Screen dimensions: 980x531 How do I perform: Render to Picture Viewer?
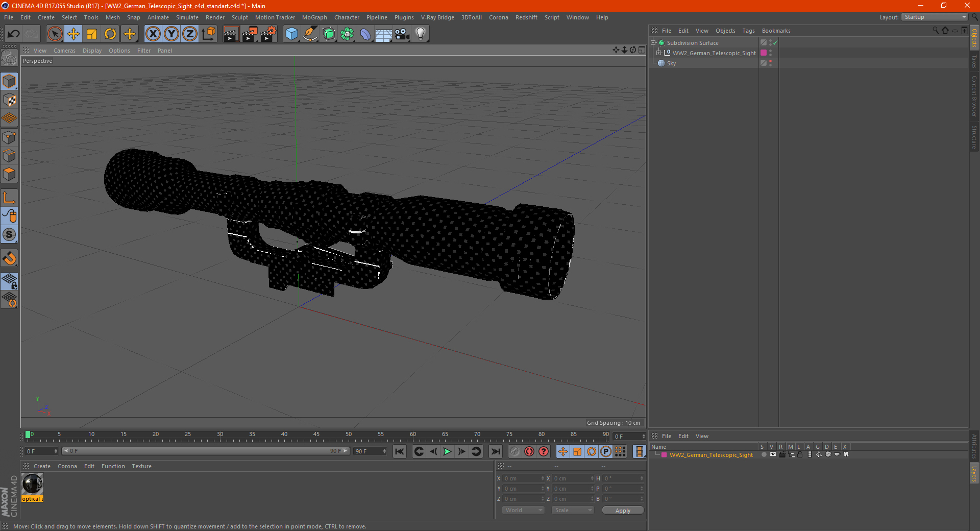coord(250,34)
